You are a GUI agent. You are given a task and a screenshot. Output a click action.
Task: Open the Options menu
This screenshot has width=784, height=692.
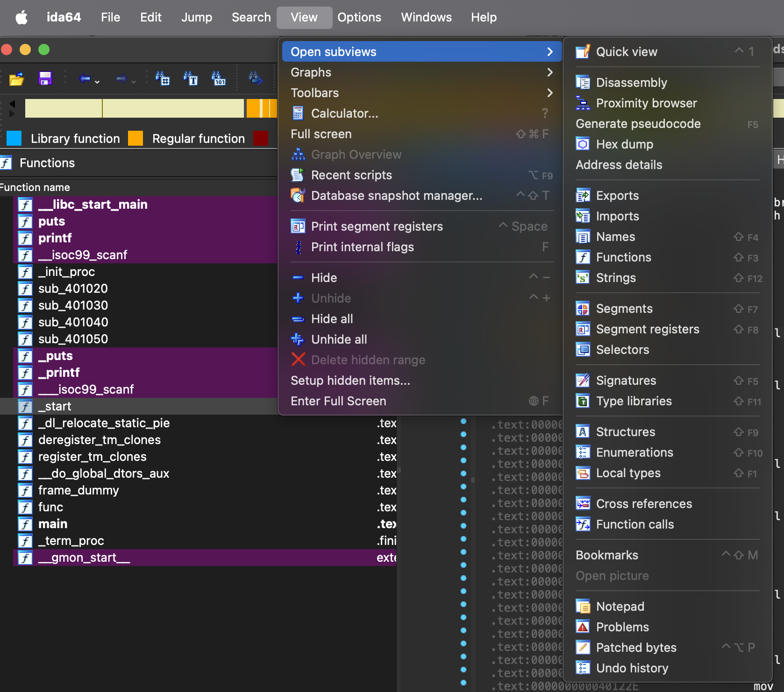pos(359,17)
